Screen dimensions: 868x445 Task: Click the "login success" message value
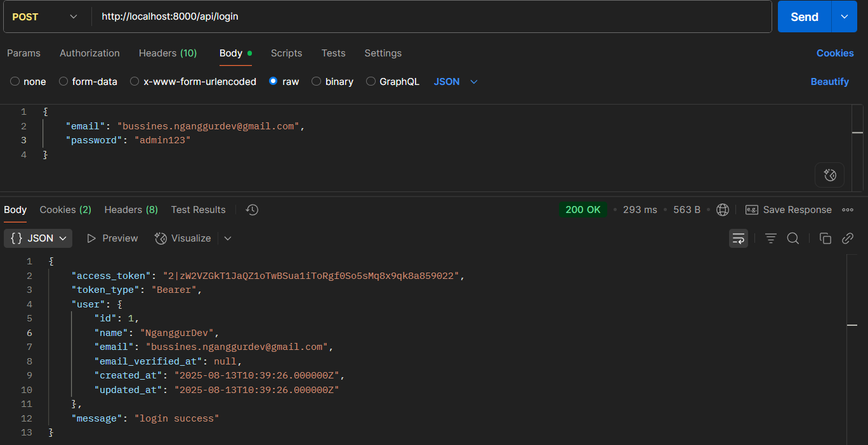click(176, 418)
